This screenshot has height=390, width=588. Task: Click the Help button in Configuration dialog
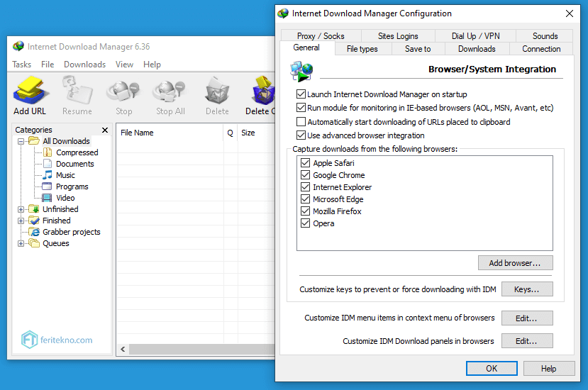point(549,368)
